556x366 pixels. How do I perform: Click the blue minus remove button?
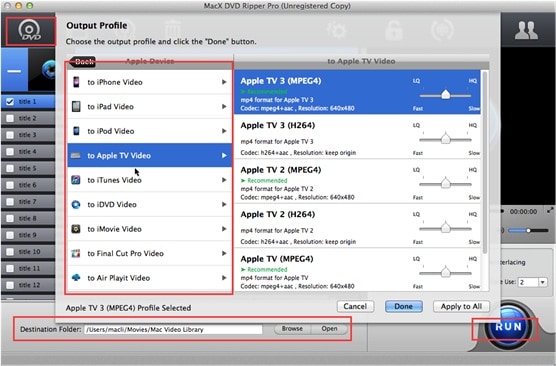(14, 71)
